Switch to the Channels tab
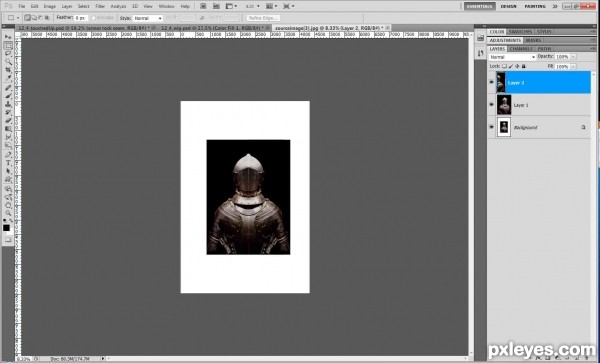Viewport: 600px width, 363px height. pyautogui.click(x=521, y=49)
